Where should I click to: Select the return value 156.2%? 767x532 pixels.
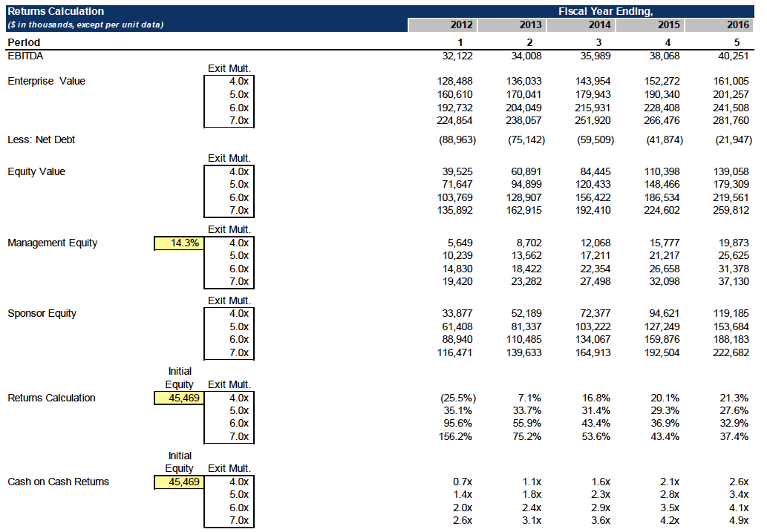(455, 436)
